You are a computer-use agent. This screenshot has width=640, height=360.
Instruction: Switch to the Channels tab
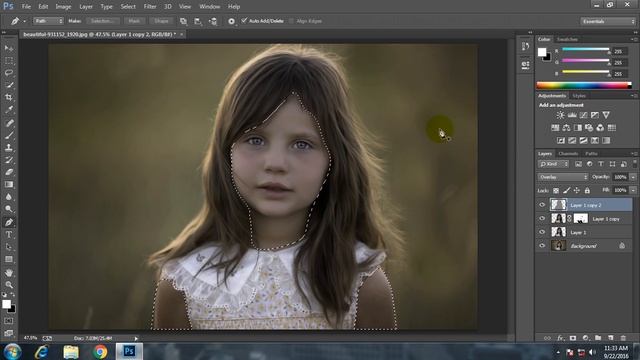tap(568, 153)
